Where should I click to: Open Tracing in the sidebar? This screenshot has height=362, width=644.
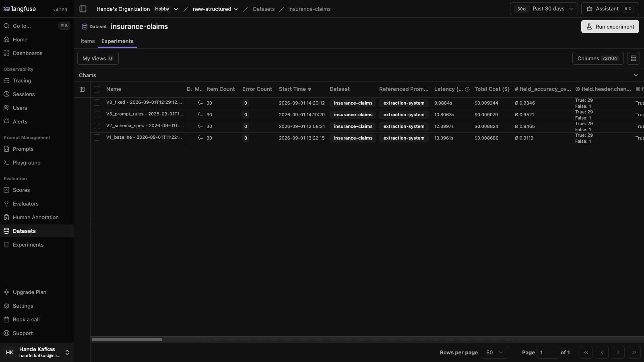coord(37,80)
